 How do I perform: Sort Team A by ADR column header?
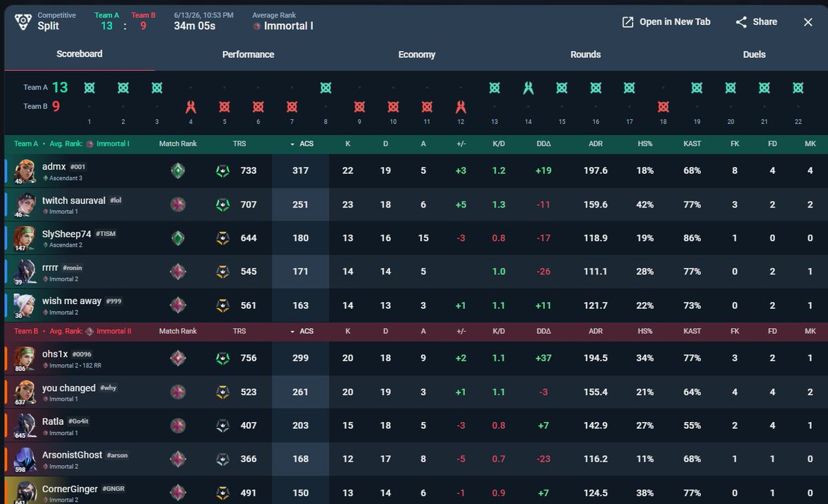click(x=596, y=143)
